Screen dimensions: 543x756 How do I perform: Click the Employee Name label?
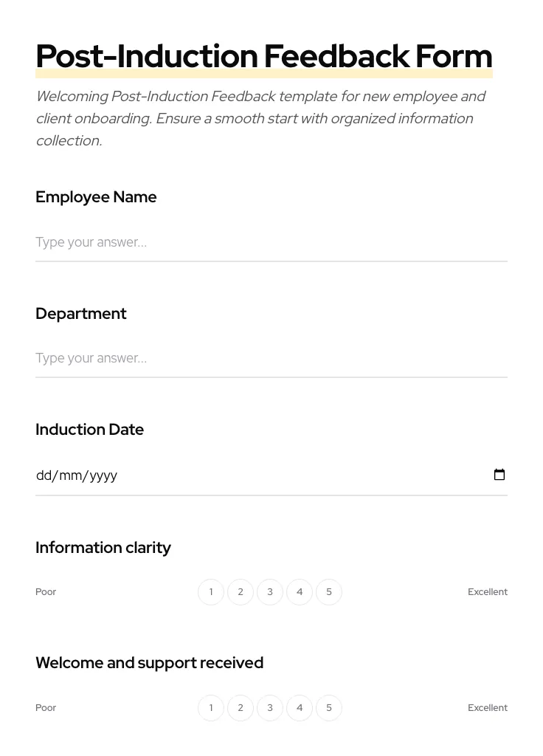[96, 197]
